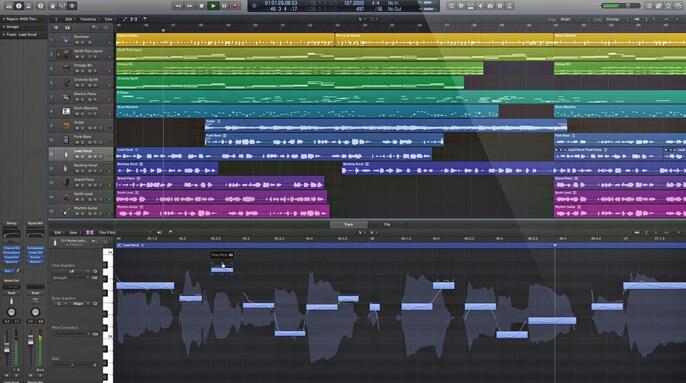Open Quick Help from the control bar
The height and width of the screenshot is (383, 686).
point(40,6)
